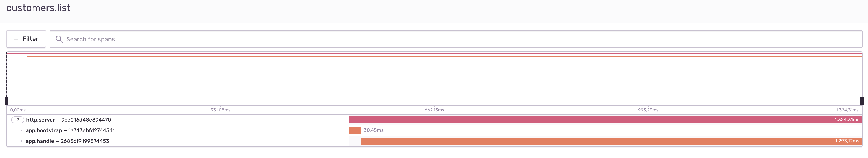Viewport: 868px width, 158px height.
Task: Open the Filter options panel
Action: (26, 39)
